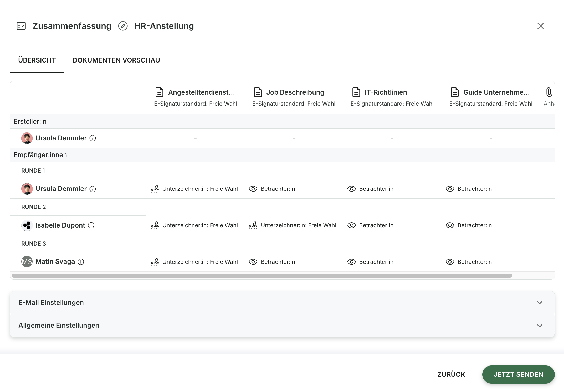Click the paperclip attachment icon in header
Viewport: 564px width, 392px height.
pos(549,92)
